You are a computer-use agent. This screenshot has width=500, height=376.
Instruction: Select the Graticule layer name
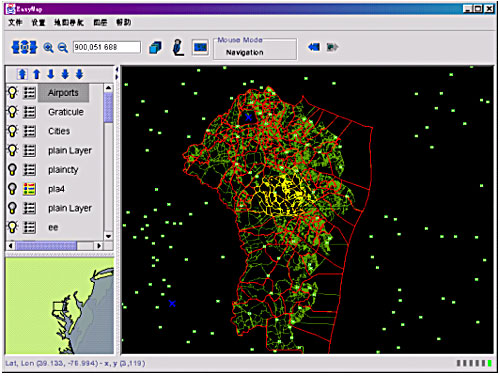coord(66,112)
